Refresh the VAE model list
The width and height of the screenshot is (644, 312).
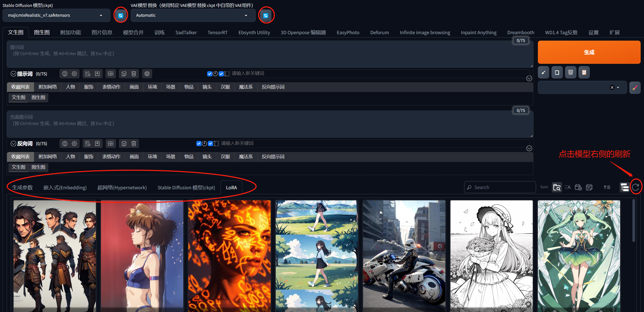[x=266, y=15]
